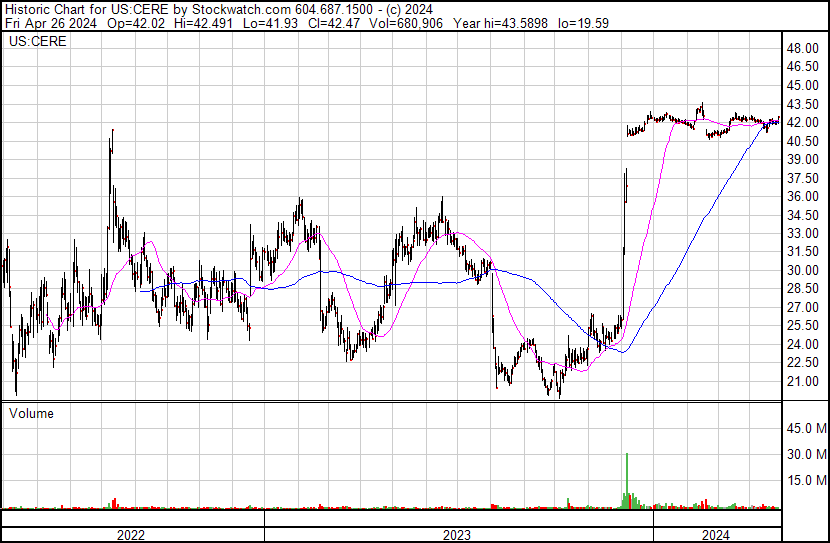Click the Fri Apr 26 2024 date text
Viewport: 830px width, 543px height.
point(51,23)
